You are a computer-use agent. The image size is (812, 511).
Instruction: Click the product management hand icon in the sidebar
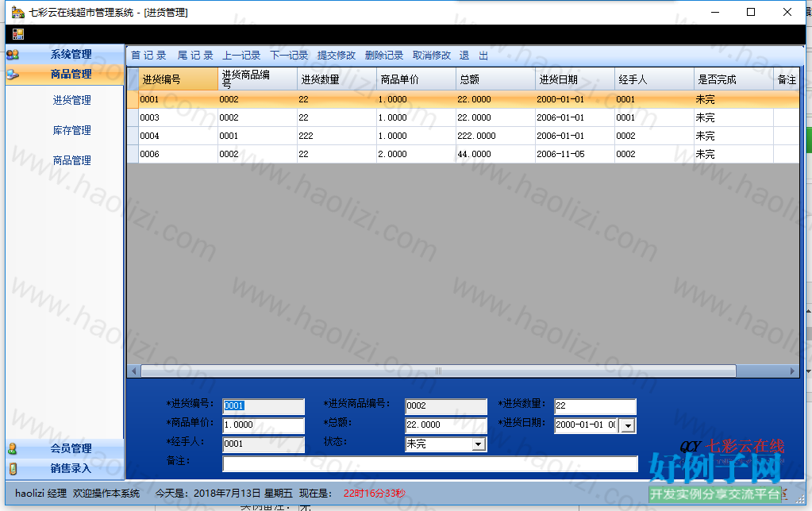13,75
